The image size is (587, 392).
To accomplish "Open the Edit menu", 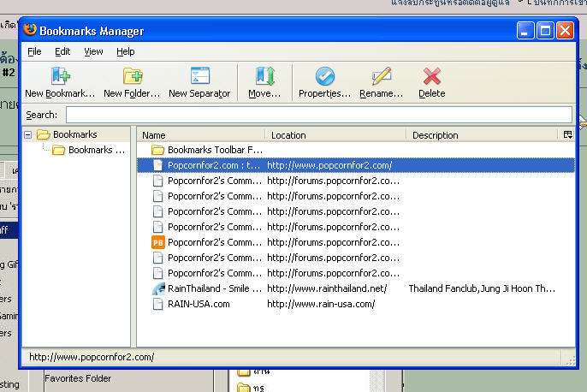I will point(62,51).
